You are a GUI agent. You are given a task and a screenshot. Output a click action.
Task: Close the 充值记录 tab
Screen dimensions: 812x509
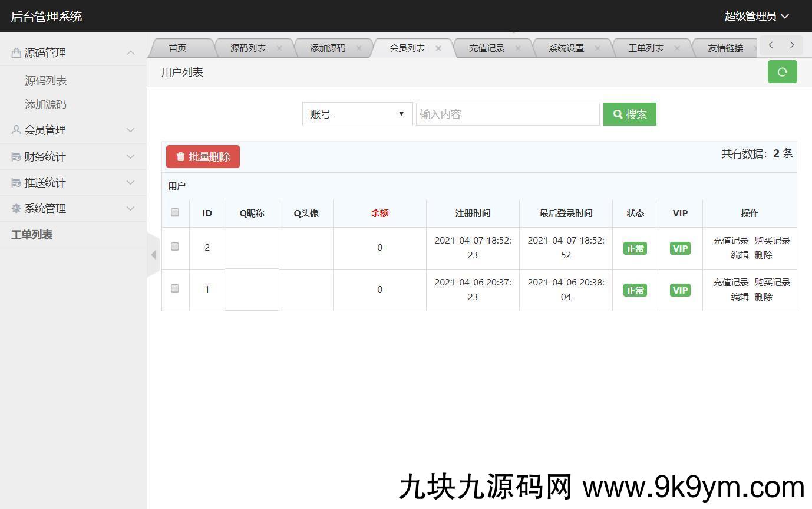coord(518,48)
